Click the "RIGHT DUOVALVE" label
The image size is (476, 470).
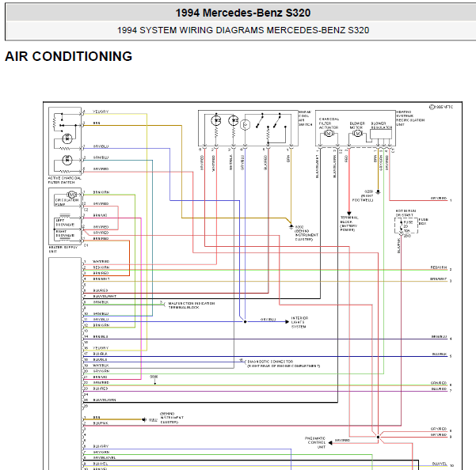[65, 233]
